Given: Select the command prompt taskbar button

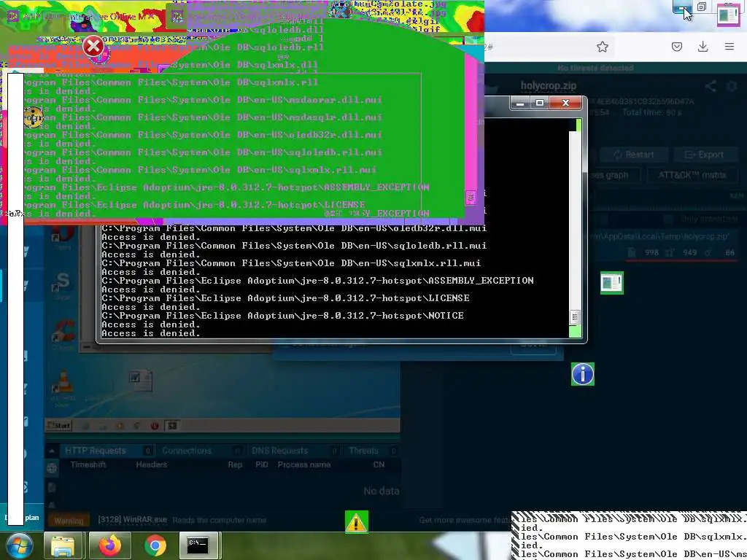Looking at the screenshot, I should [198, 545].
